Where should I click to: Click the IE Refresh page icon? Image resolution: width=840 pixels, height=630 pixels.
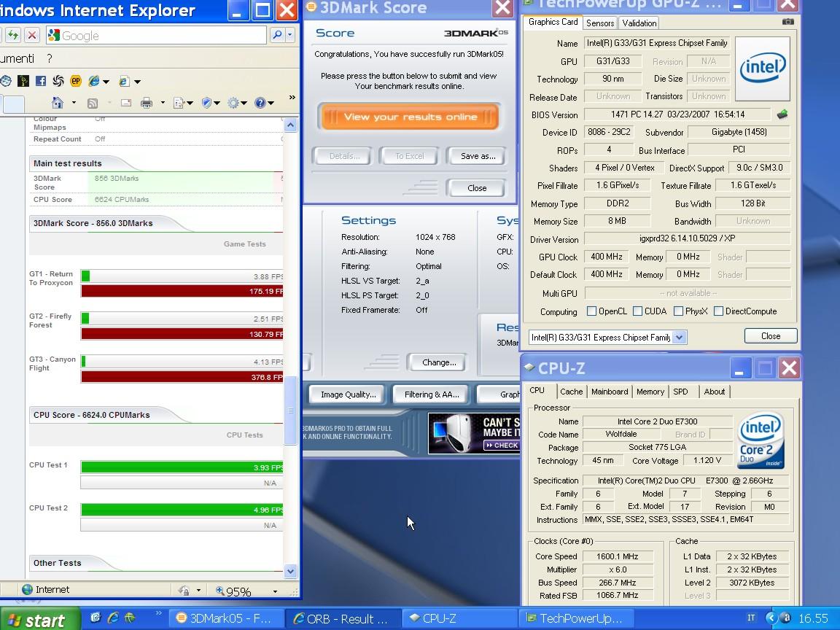[x=13, y=35]
